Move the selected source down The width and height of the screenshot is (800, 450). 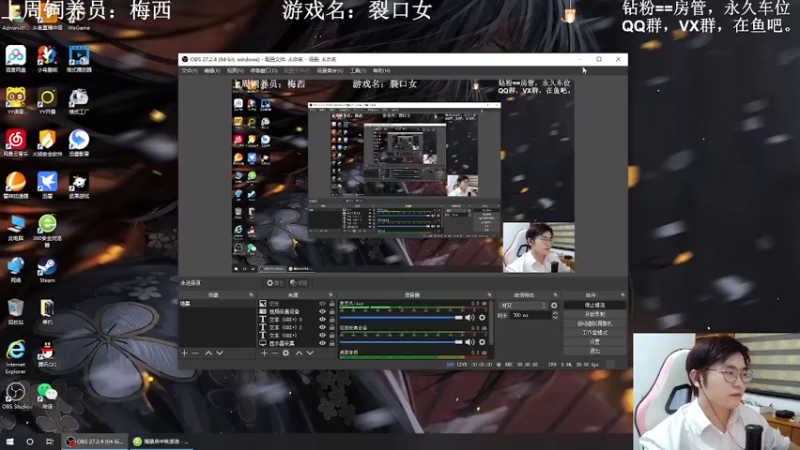[x=310, y=353]
